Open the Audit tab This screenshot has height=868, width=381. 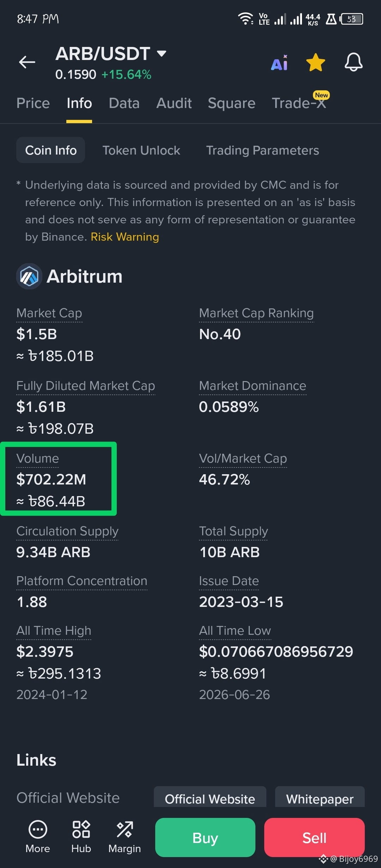tap(174, 103)
